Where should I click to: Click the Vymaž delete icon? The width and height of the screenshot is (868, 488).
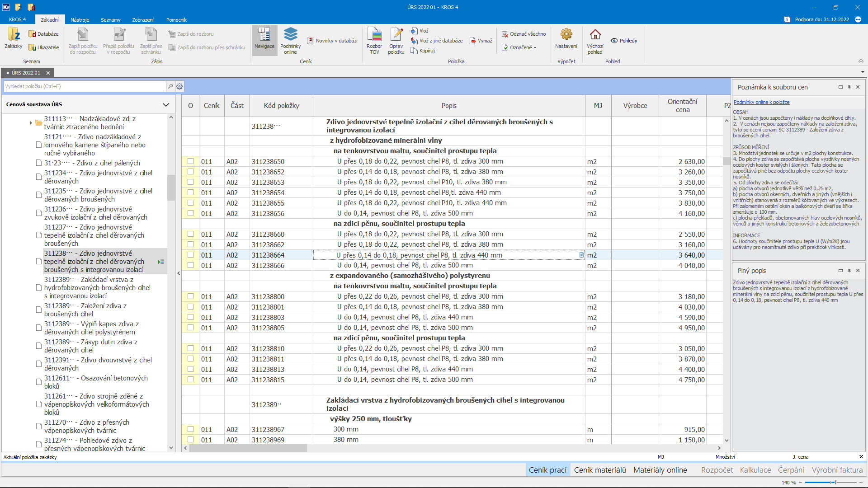tap(473, 41)
